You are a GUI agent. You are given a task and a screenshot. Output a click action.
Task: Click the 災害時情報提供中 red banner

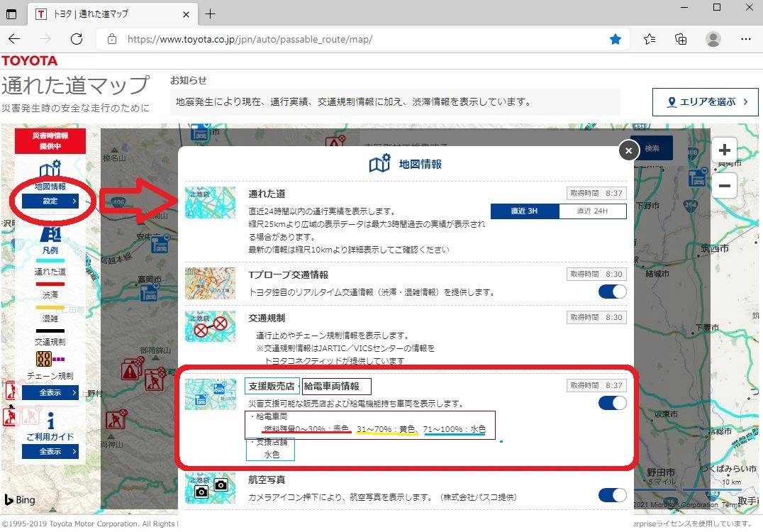50,140
